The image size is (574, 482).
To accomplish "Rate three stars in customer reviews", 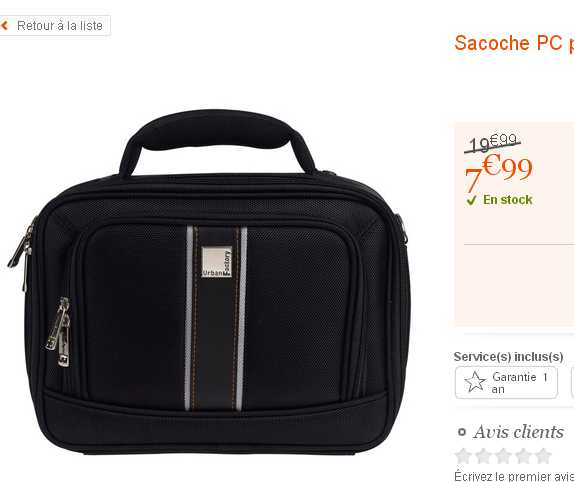I will [x=503, y=456].
